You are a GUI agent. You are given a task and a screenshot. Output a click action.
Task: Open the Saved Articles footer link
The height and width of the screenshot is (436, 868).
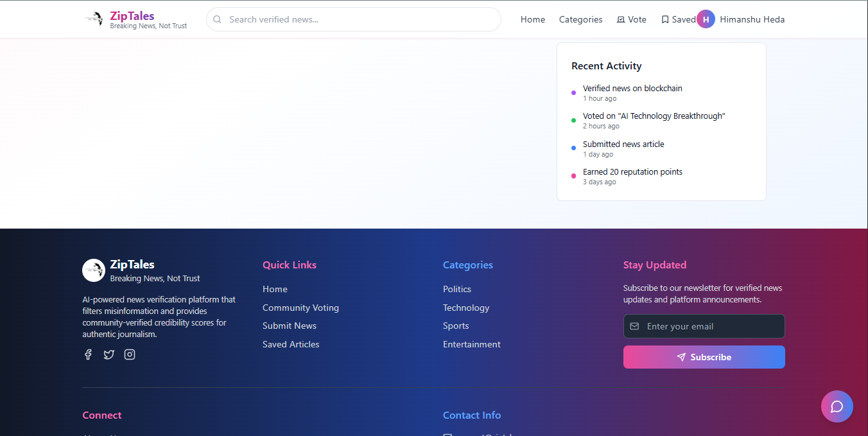coord(291,344)
